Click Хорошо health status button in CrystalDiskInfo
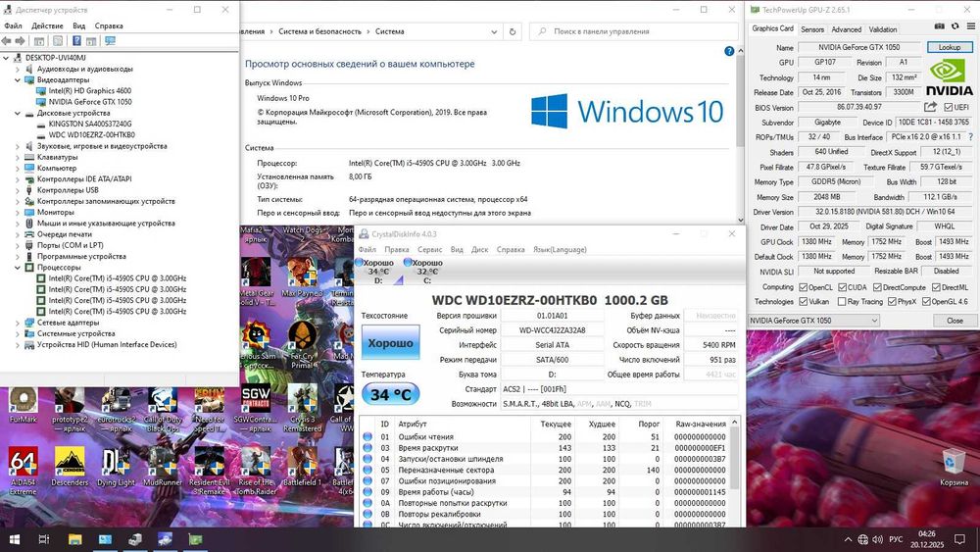Viewport: 980px width, 552px height. pos(391,342)
